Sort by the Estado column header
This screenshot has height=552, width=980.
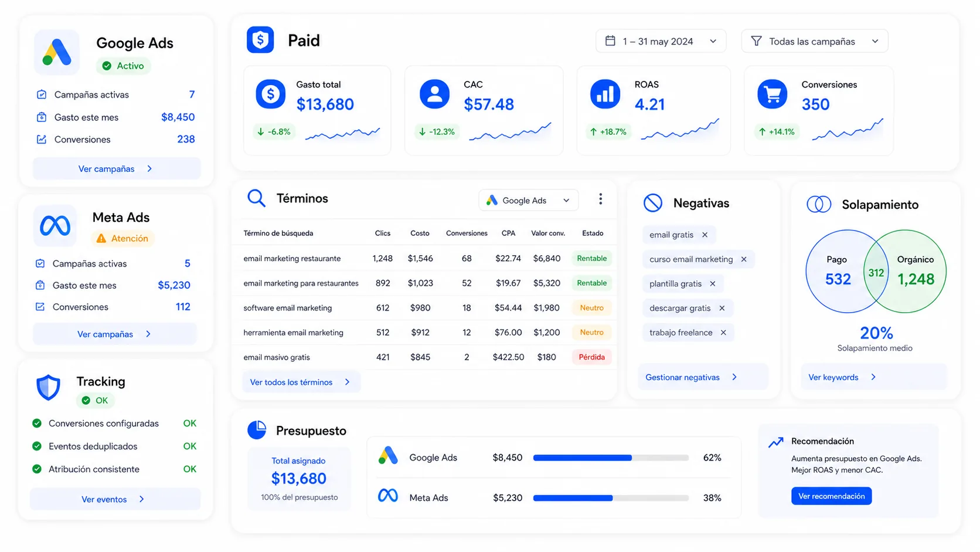tap(593, 233)
